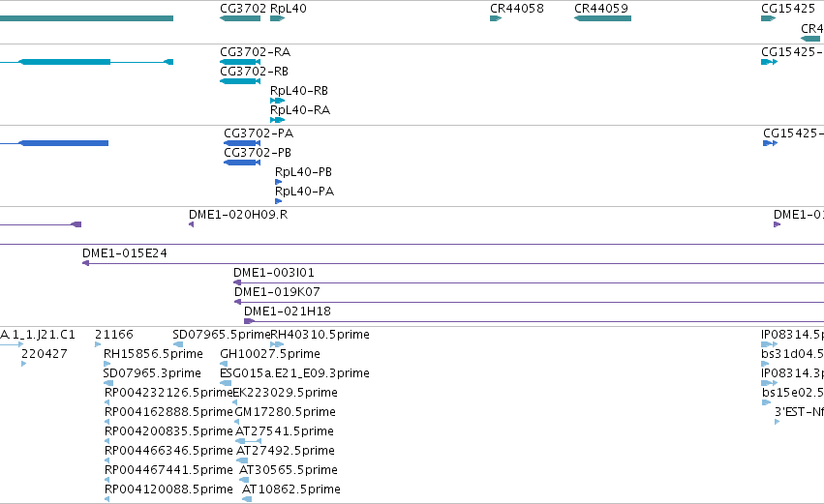Select the CG15425-RA transcript

click(x=770, y=62)
